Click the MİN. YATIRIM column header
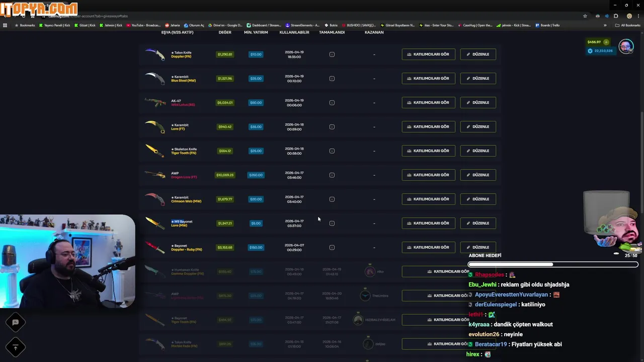This screenshot has width=644, height=362. click(x=256, y=32)
